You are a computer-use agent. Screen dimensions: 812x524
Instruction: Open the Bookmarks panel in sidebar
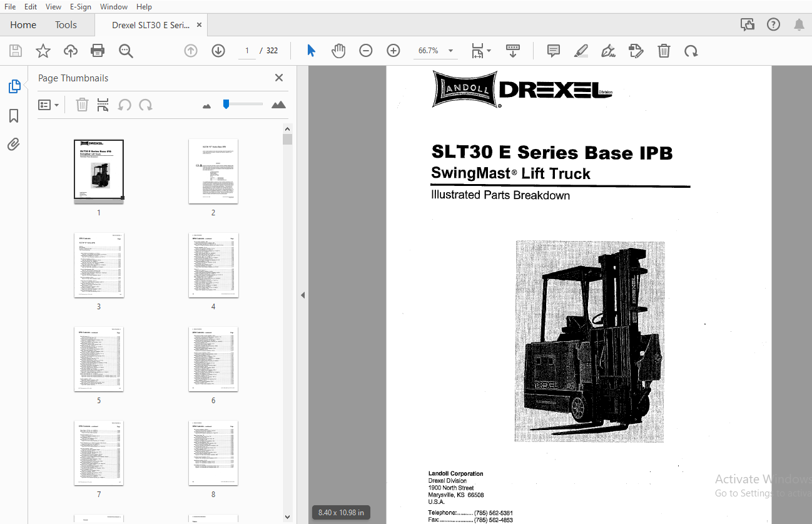(14, 116)
